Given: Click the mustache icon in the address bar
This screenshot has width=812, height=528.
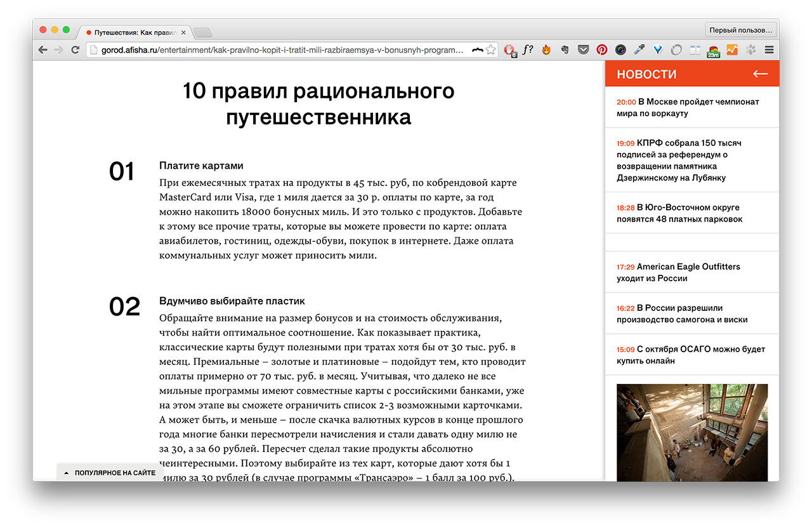Looking at the screenshot, I should pos(478,49).
